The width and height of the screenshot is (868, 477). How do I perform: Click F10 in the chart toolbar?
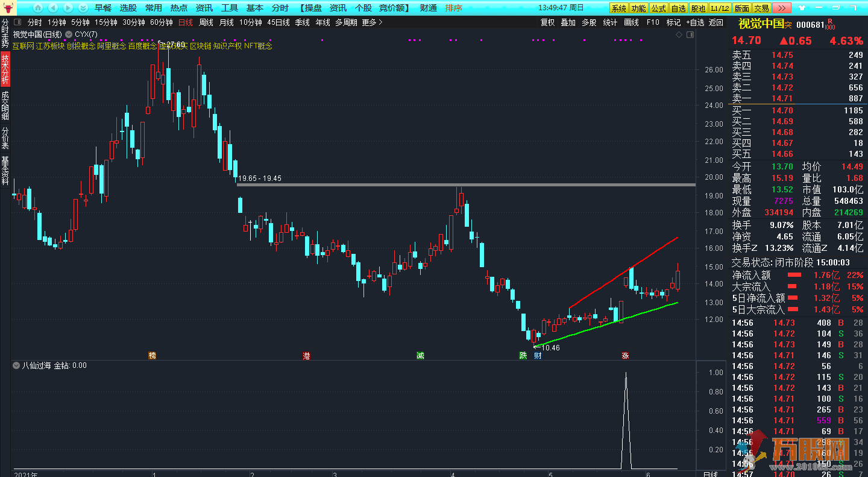(x=653, y=22)
